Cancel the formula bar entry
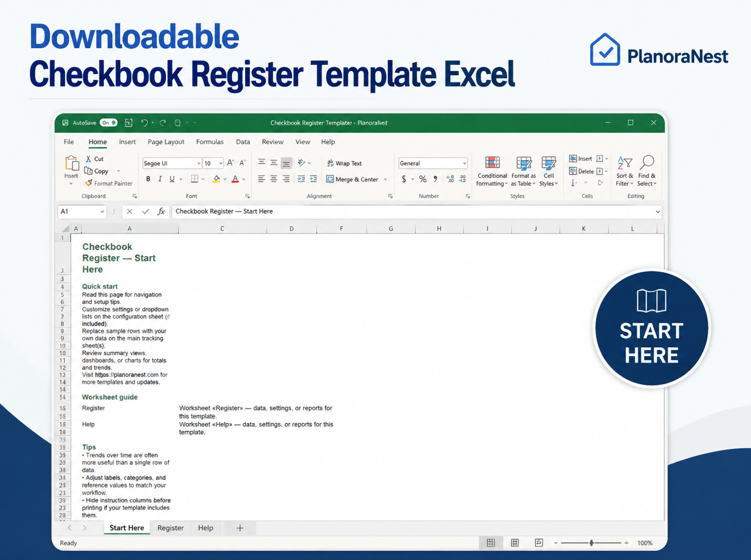This screenshot has width=751, height=560. coord(130,211)
